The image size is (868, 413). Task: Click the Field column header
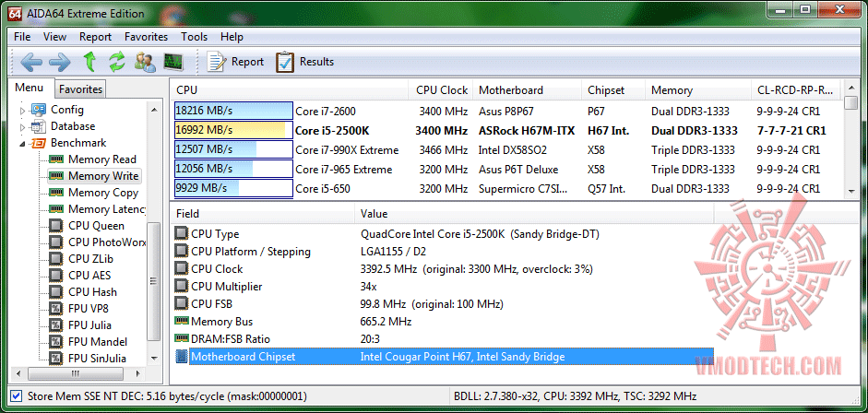coord(262,213)
